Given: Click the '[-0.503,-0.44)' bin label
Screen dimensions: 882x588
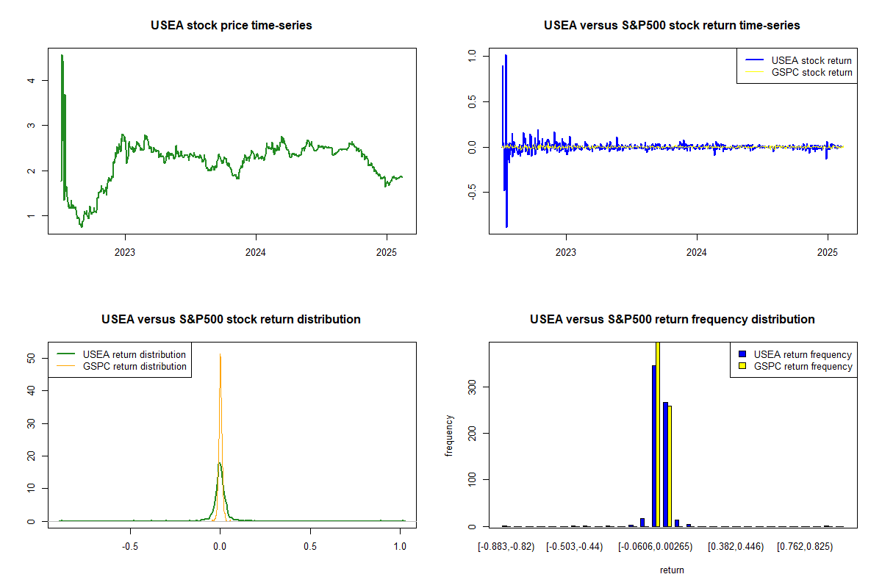Looking at the screenshot, I should point(576,546).
